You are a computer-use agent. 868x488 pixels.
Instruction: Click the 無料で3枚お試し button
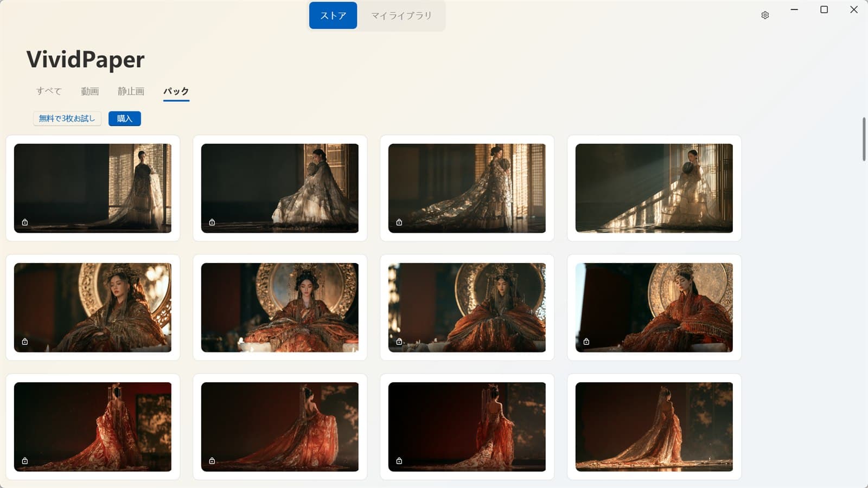click(67, 118)
